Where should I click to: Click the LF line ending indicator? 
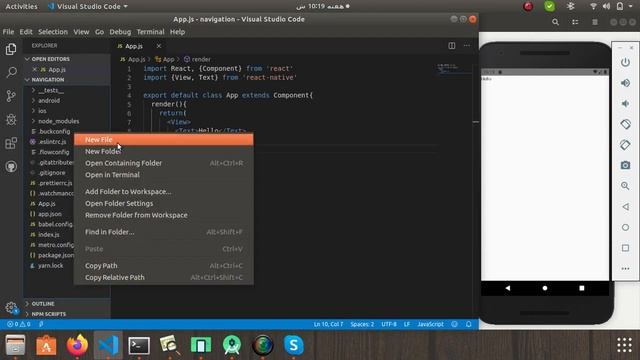tap(407, 324)
